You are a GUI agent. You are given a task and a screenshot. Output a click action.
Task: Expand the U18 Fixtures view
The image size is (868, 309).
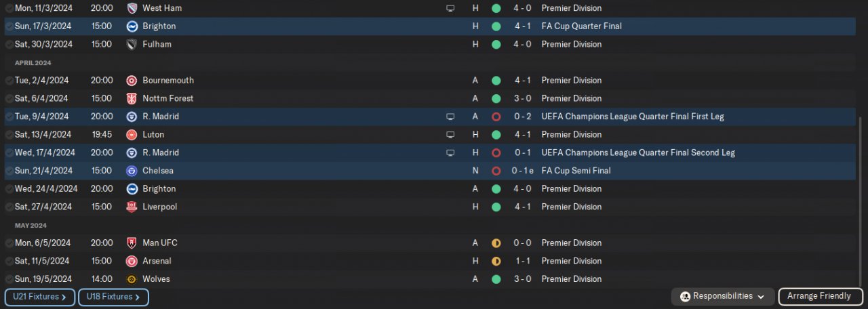tap(113, 297)
